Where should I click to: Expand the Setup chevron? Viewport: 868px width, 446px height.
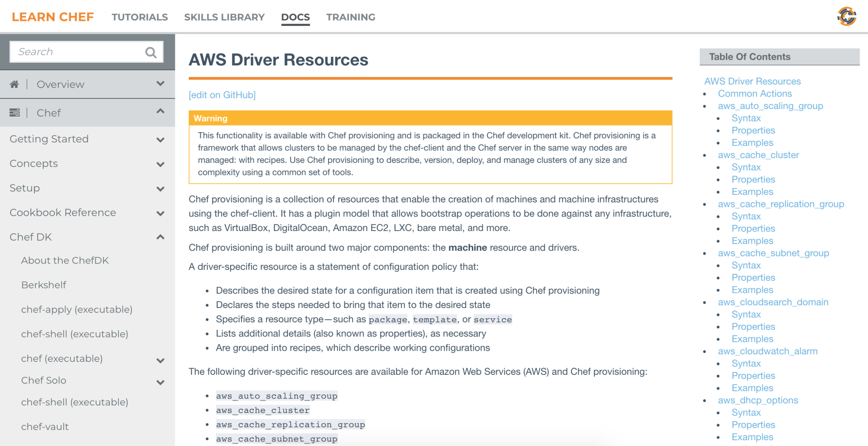pyautogui.click(x=161, y=189)
